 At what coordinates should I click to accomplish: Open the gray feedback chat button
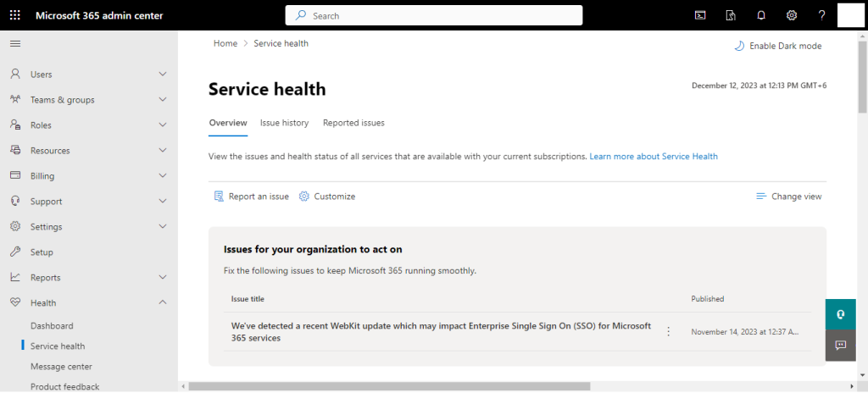[840, 346]
